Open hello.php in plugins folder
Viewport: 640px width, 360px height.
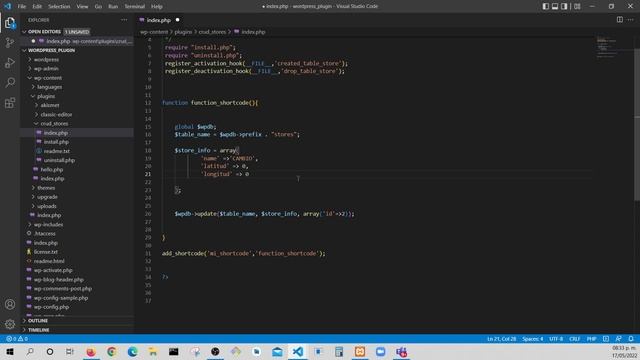point(52,169)
